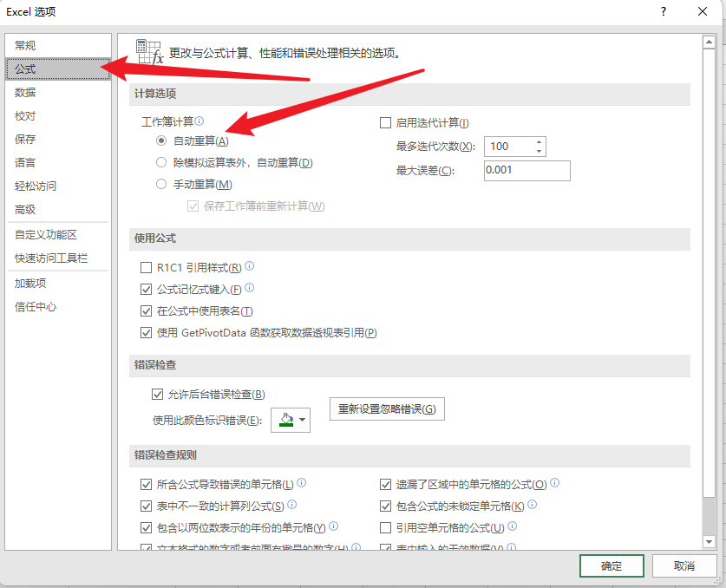The width and height of the screenshot is (726, 588).
Task: Open the error indicator color dropdown
Action: pyautogui.click(x=291, y=421)
